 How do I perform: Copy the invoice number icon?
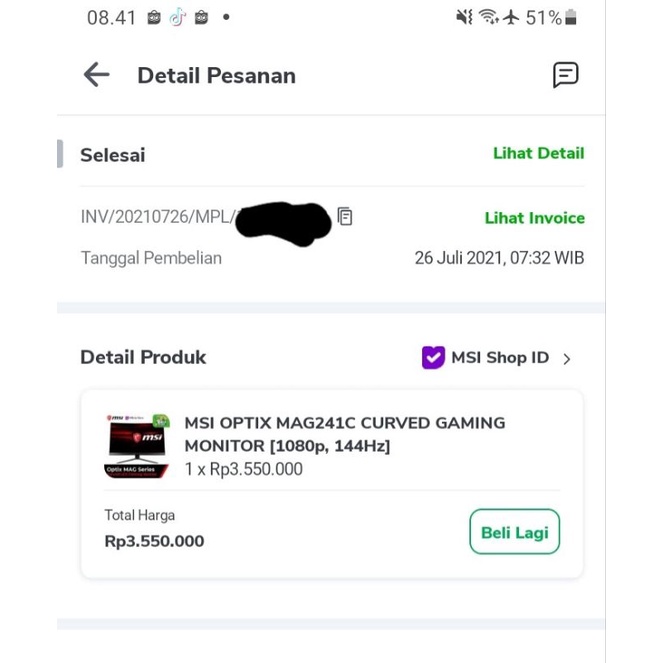click(345, 216)
